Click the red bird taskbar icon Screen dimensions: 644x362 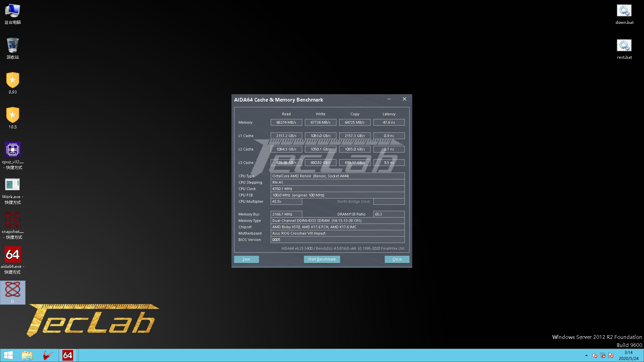click(48, 355)
